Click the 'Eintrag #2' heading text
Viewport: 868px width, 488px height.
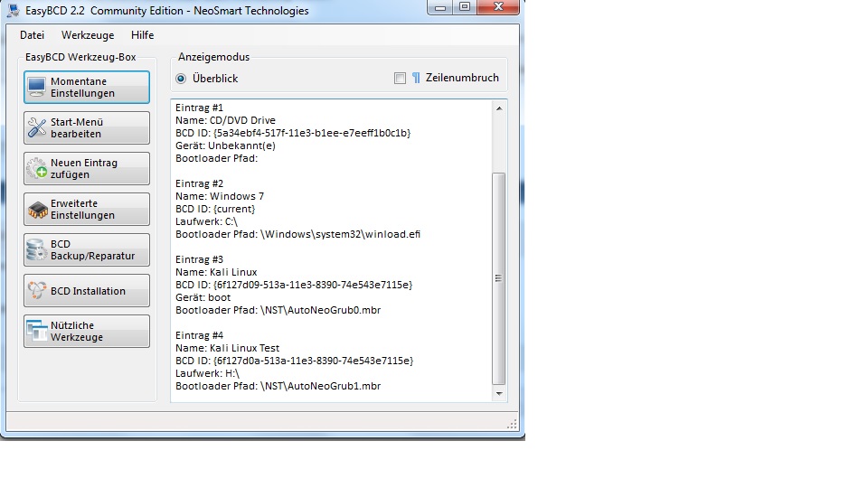[199, 183]
